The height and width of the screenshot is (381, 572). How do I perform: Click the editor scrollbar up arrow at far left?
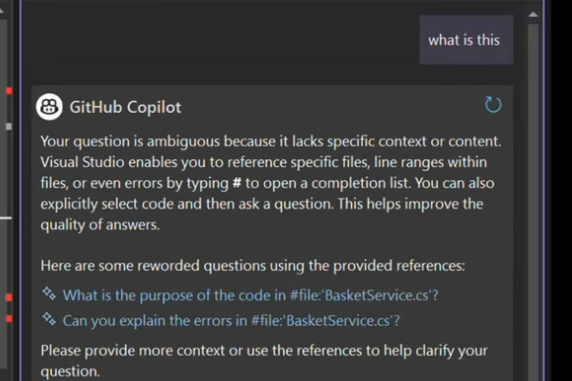point(2,11)
